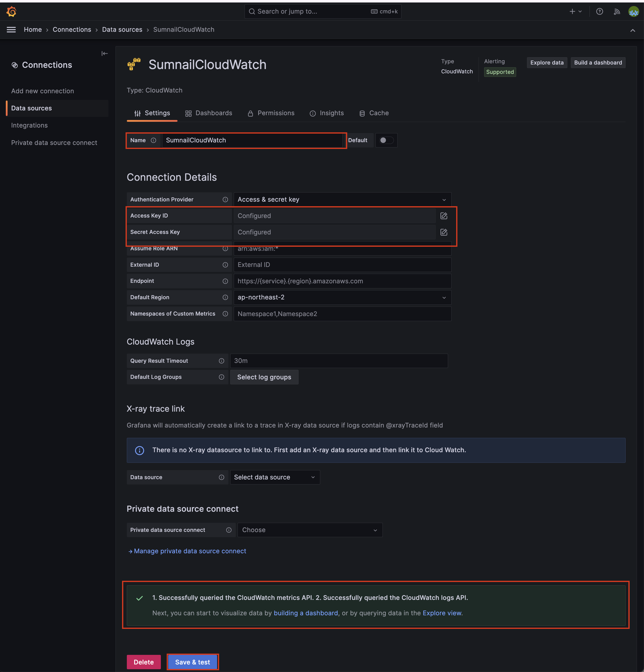This screenshot has width=644, height=672.
Task: Click the Endpoint input field
Action: [342, 281]
